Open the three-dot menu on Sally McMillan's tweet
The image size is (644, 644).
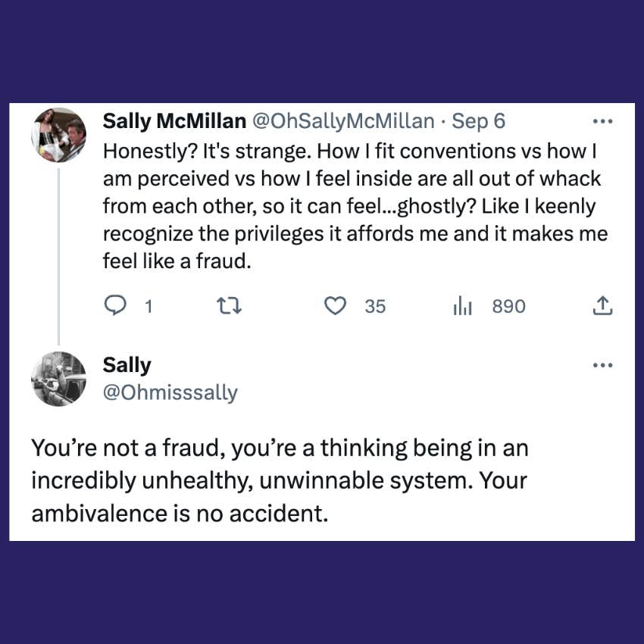pos(603,120)
